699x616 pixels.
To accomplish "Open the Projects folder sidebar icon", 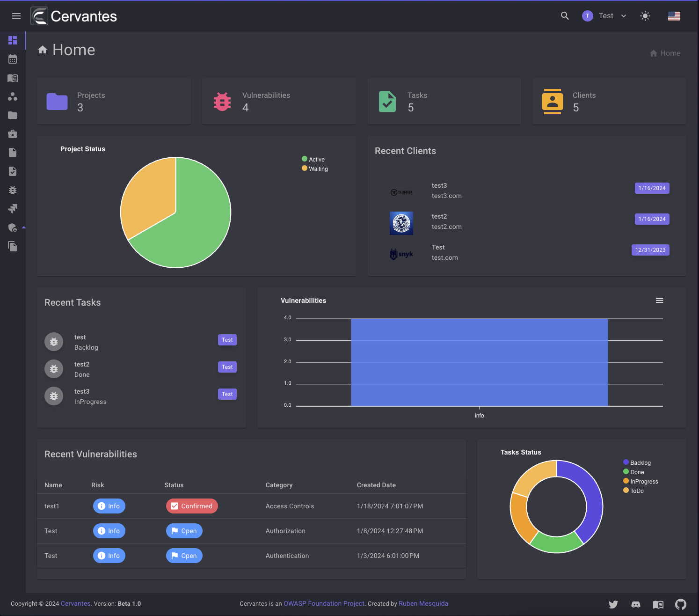I will click(13, 115).
